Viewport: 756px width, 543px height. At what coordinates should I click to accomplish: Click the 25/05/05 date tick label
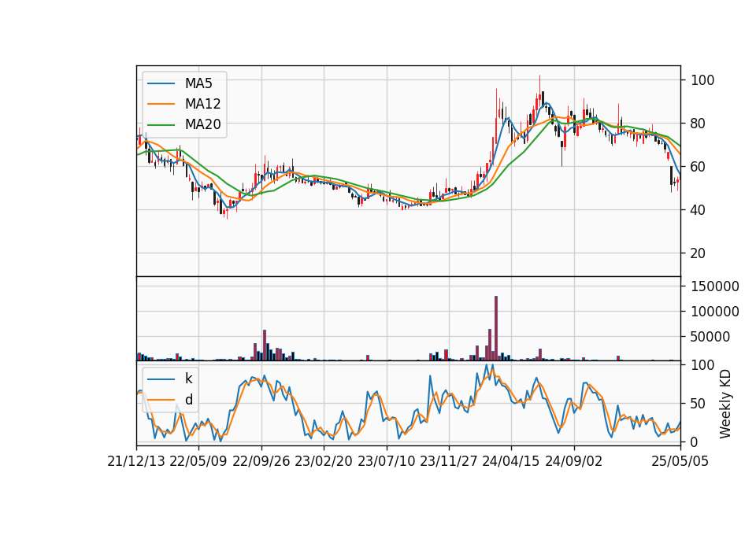(x=680, y=461)
